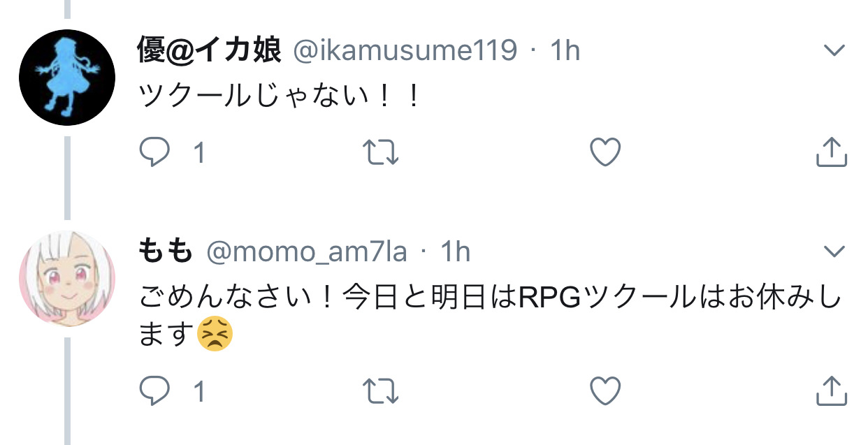Open the もも profile avatar
868x445 pixels.
pyautogui.click(x=66, y=278)
